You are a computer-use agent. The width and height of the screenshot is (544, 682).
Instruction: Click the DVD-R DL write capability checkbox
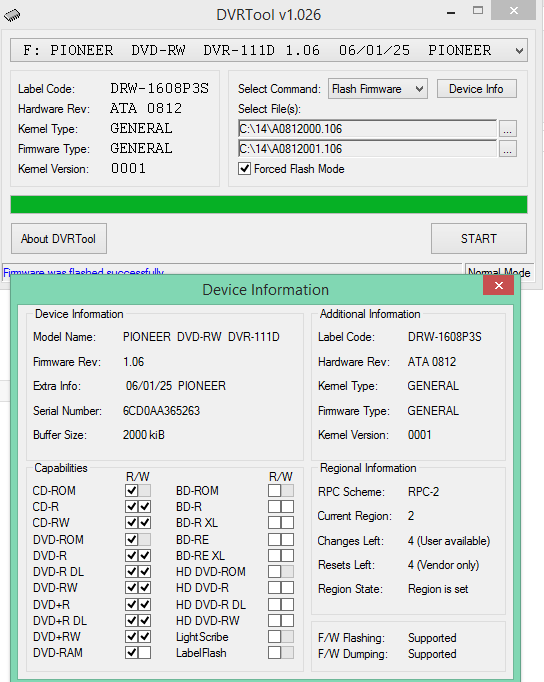145,572
